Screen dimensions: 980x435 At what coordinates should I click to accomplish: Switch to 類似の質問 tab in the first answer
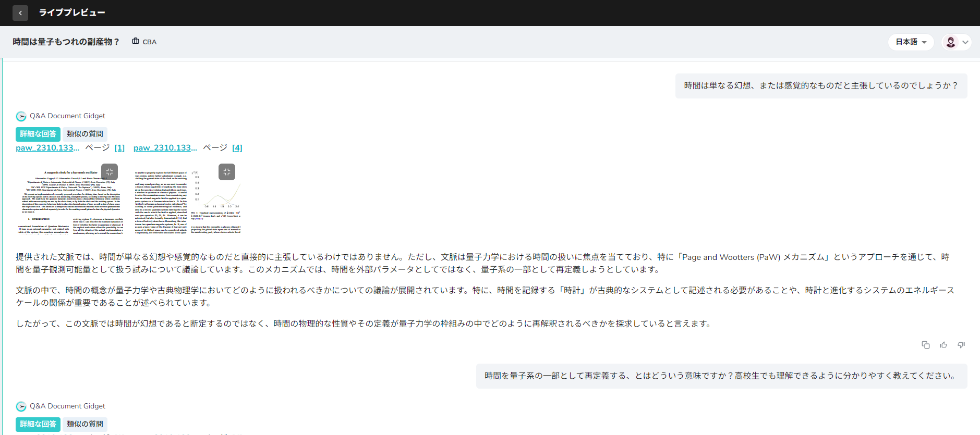pos(85,134)
